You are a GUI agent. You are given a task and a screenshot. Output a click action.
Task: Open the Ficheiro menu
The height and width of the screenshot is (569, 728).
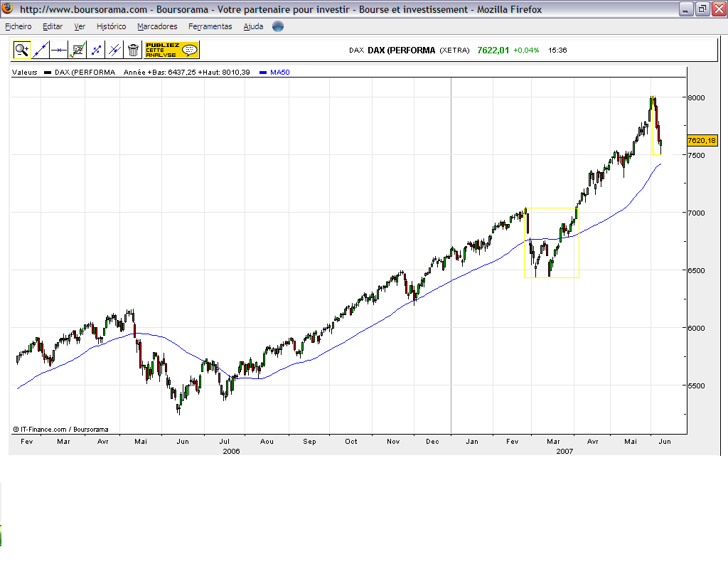pos(18,26)
